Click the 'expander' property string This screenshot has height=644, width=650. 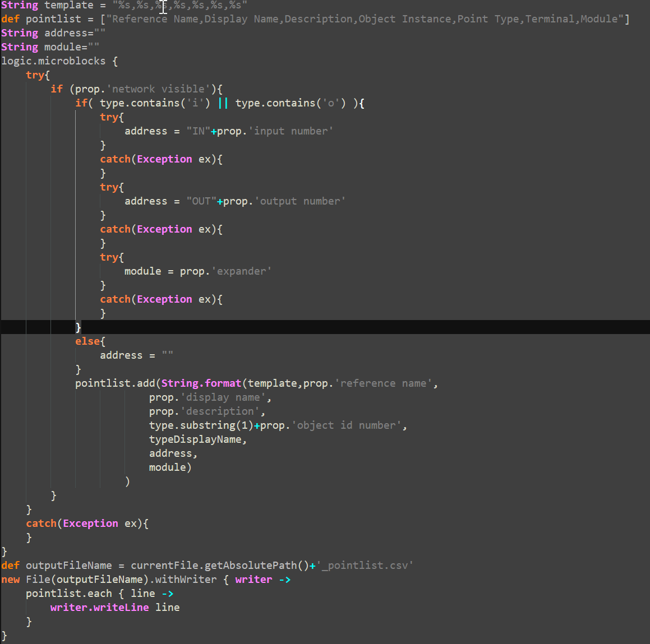pyautogui.click(x=241, y=271)
